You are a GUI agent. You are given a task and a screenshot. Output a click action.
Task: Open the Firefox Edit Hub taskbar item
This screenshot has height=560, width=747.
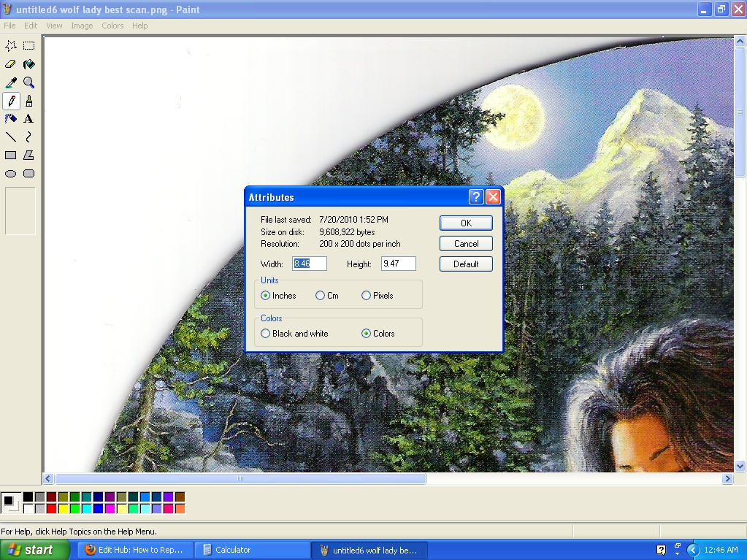135,550
